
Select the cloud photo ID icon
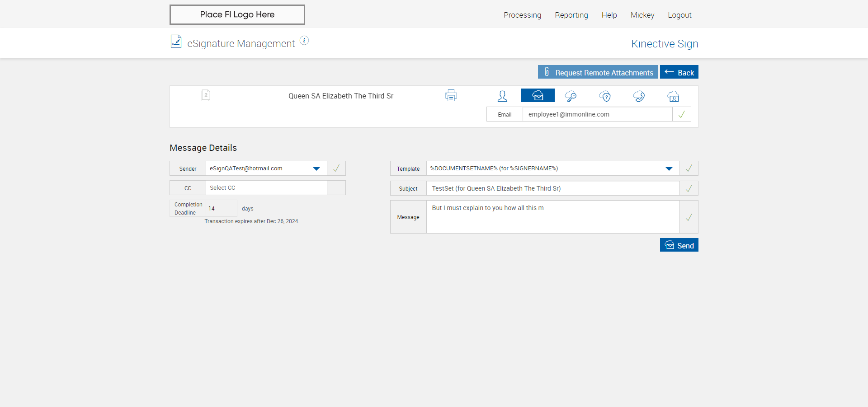click(x=673, y=96)
